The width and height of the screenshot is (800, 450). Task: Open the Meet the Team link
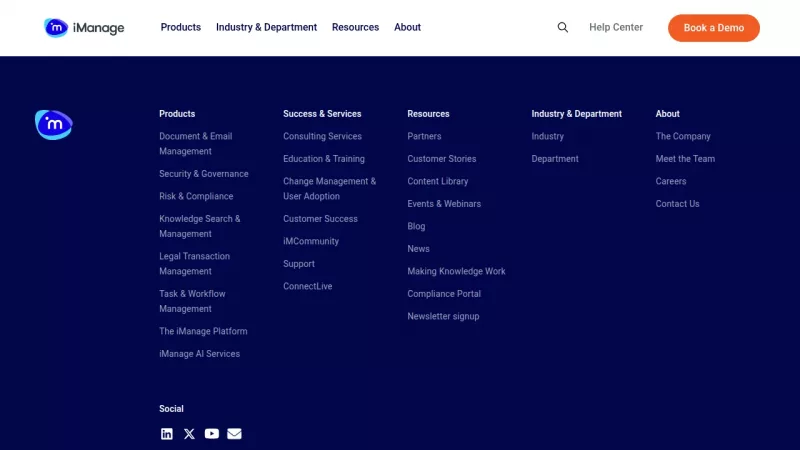(x=685, y=159)
